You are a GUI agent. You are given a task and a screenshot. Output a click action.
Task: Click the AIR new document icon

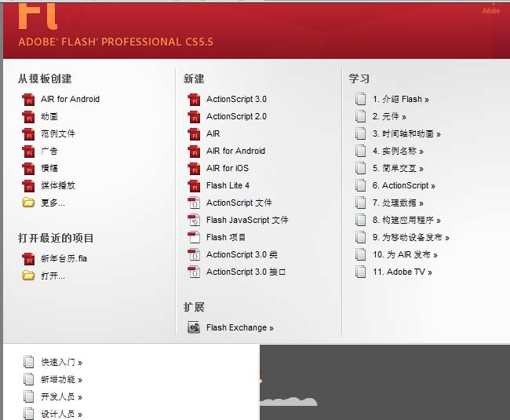(194, 133)
